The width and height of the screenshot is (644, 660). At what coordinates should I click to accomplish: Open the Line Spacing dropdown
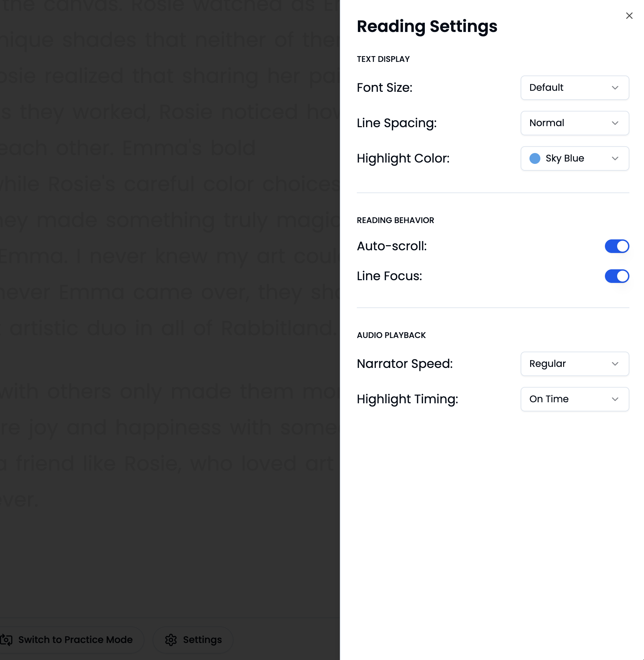pos(574,123)
